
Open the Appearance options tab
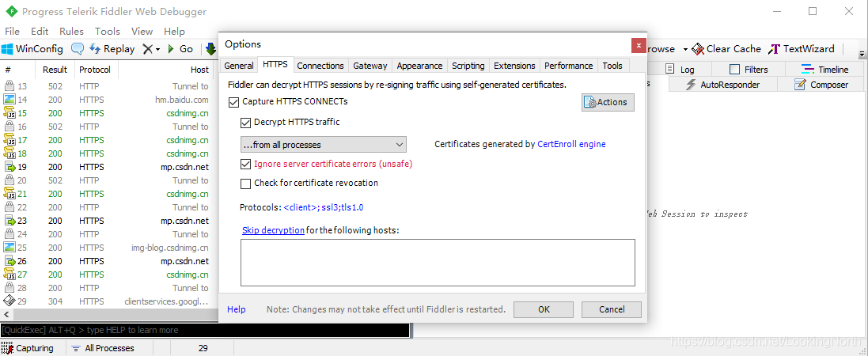click(419, 66)
